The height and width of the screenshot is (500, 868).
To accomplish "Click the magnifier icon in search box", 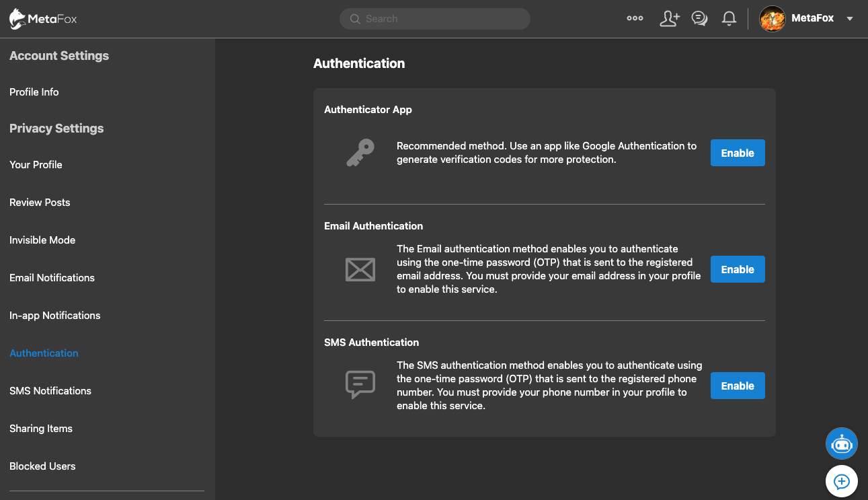I will tap(355, 19).
